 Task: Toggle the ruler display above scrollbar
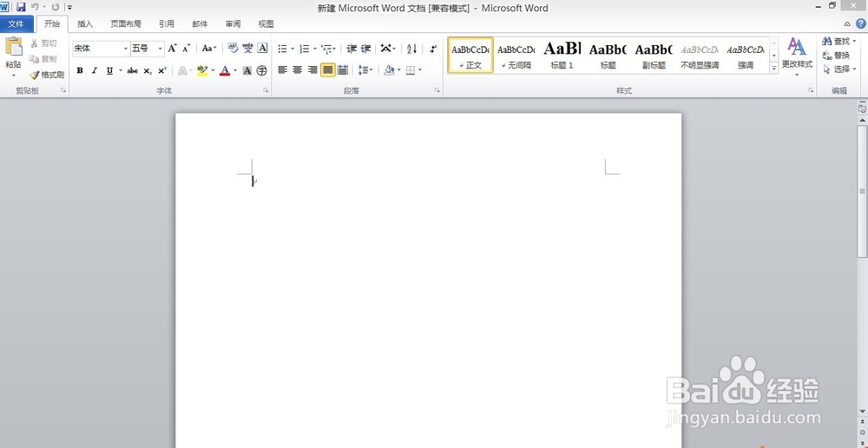[862, 109]
